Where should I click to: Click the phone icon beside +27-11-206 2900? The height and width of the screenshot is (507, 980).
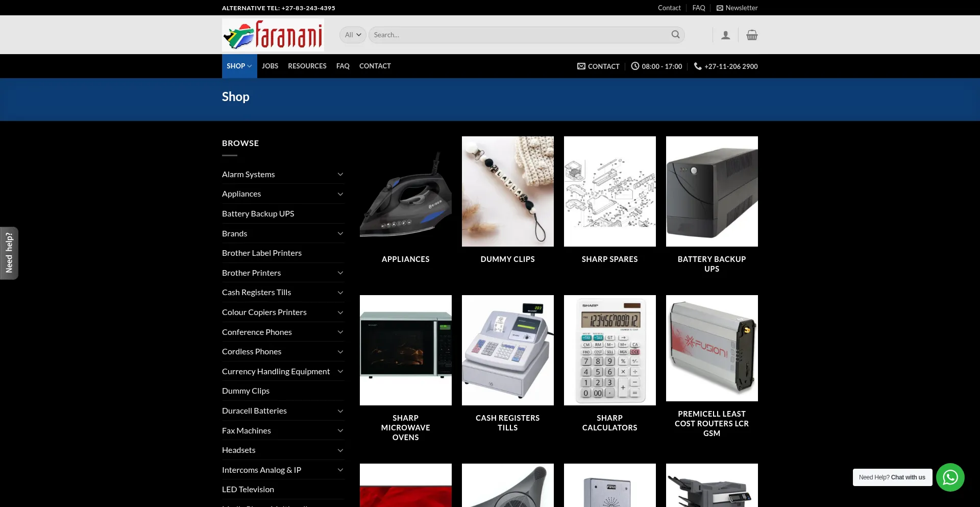coord(698,66)
